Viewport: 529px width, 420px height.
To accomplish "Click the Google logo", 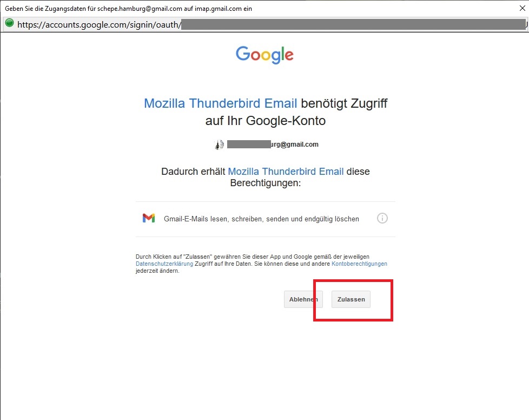I will pos(265,55).
